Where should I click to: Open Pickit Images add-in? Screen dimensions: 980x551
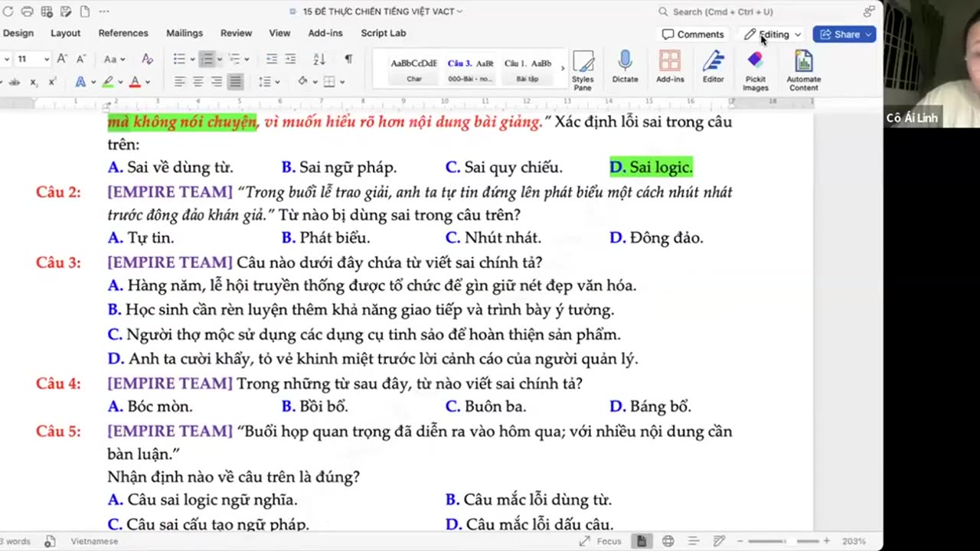755,71
